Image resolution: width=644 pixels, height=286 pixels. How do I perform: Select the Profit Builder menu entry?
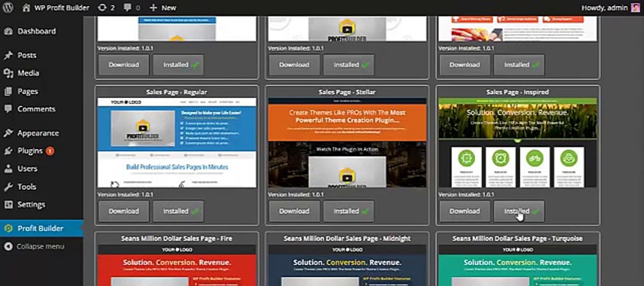coord(42,228)
